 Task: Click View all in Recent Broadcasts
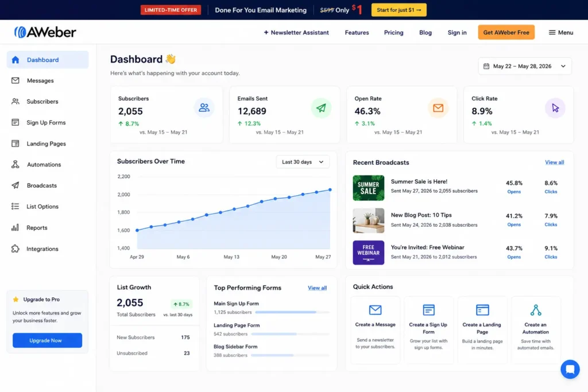pyautogui.click(x=554, y=162)
